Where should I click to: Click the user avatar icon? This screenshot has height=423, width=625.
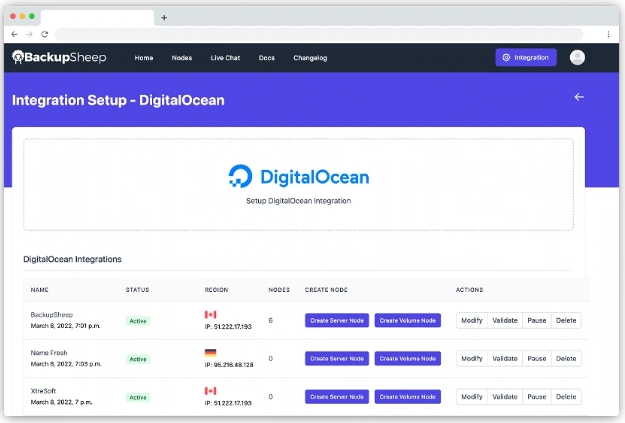pos(577,57)
